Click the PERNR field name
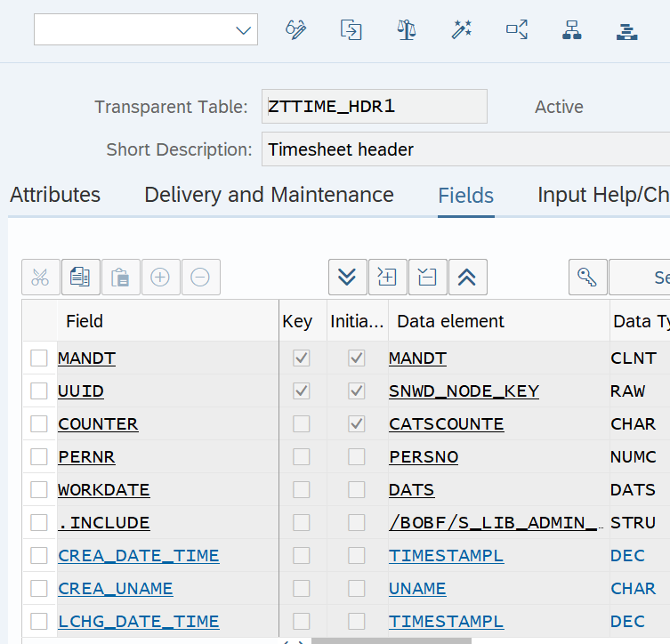 click(86, 456)
